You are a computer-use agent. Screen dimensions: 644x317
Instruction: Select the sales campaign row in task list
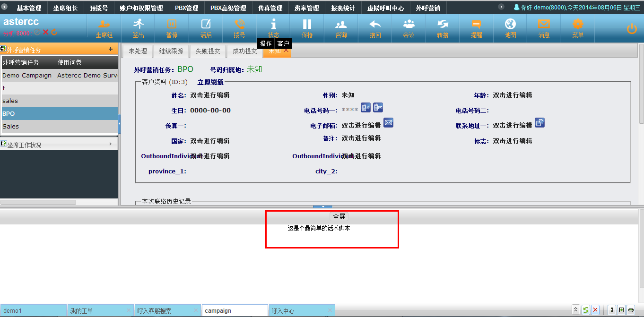click(x=10, y=101)
